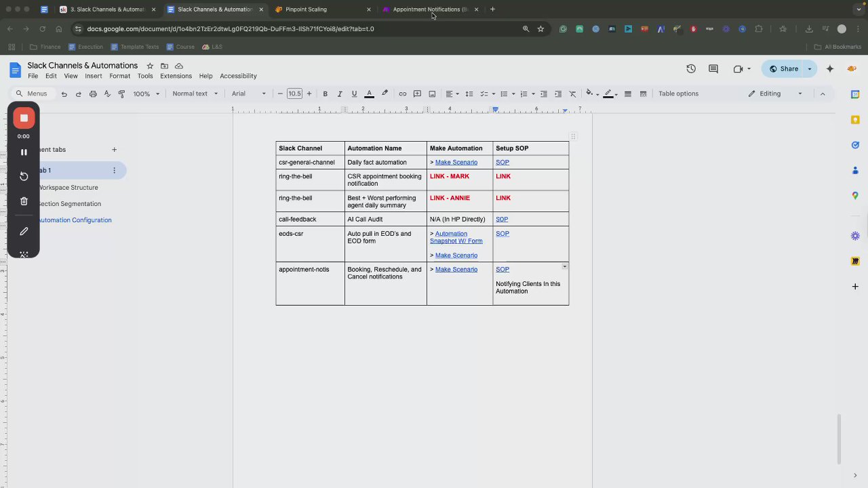Viewport: 868px width, 488px height.
Task: Stop the screen recording red button
Action: tap(24, 118)
